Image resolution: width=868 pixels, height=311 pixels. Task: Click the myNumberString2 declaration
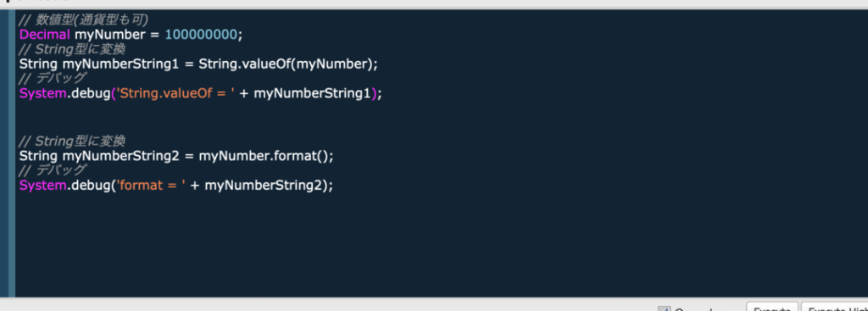click(x=120, y=156)
